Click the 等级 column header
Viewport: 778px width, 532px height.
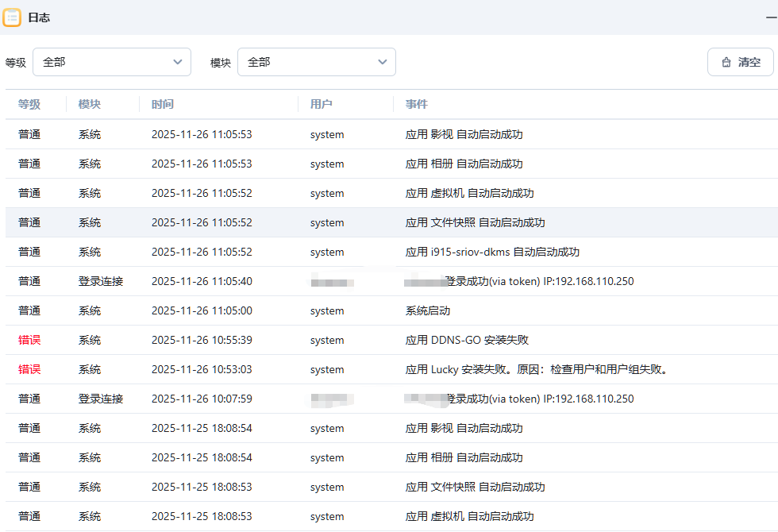pos(29,104)
